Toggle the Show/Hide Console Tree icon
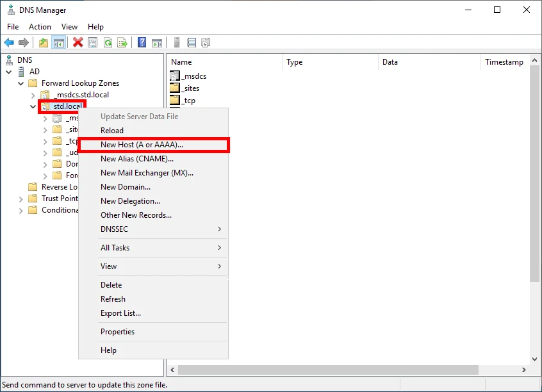 click(x=58, y=42)
